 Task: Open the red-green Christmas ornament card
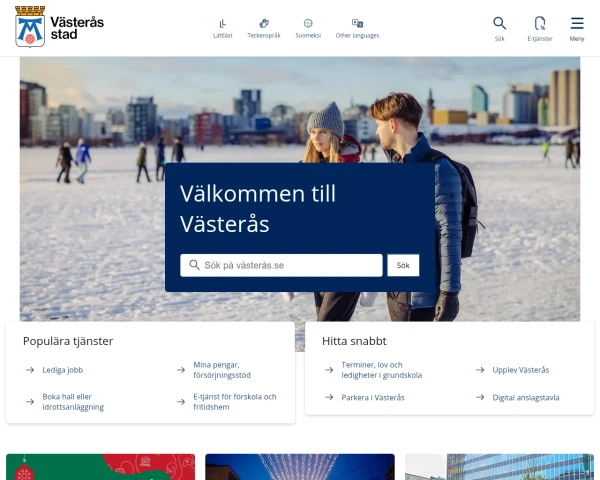pos(101,467)
